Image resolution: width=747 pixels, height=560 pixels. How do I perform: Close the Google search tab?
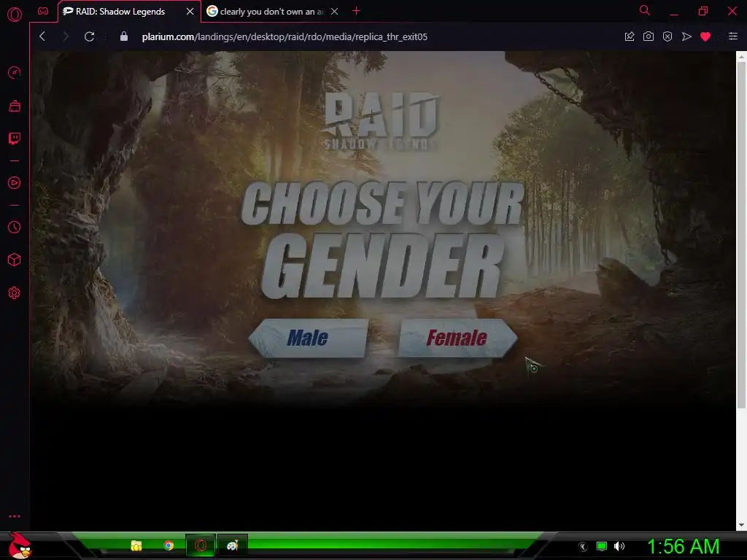pos(334,12)
